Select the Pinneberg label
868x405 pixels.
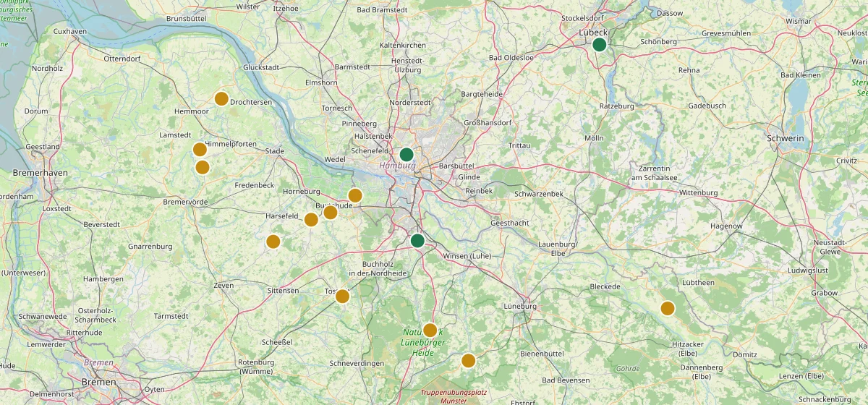[359, 124]
